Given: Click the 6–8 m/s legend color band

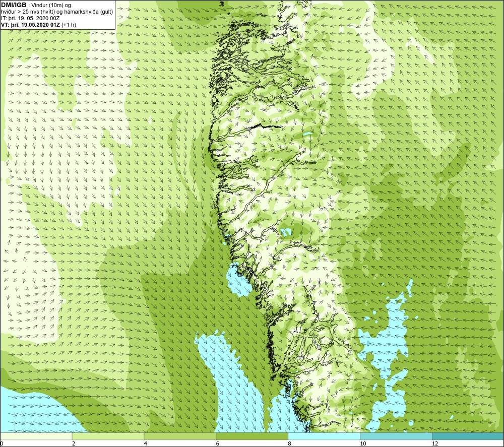Looking at the screenshot, I should tap(252, 436).
